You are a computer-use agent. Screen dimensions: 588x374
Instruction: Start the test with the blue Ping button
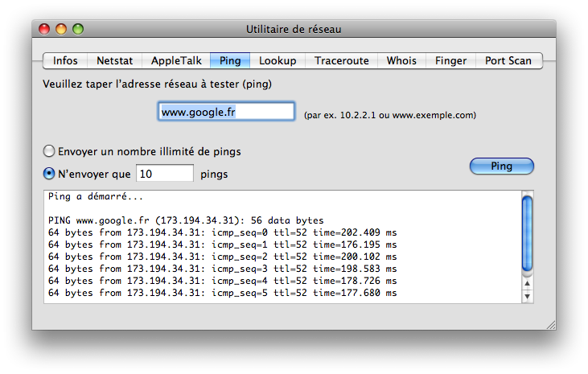coord(501,166)
